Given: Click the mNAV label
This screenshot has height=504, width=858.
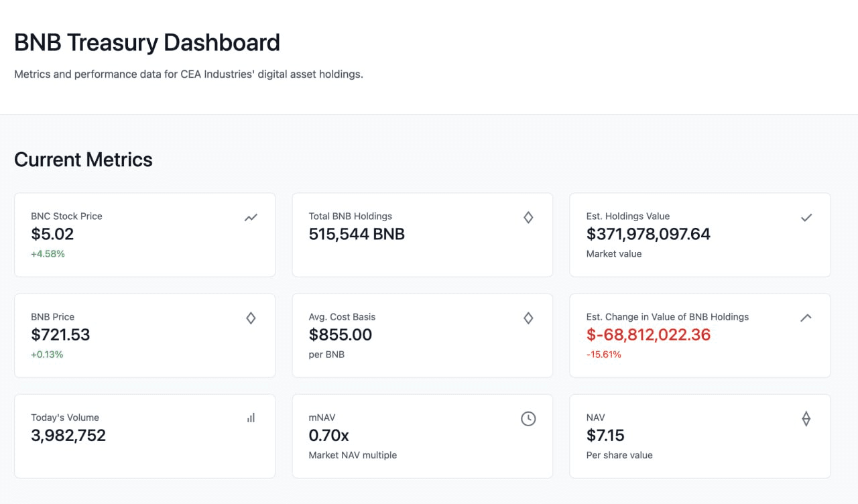Looking at the screenshot, I should (x=322, y=418).
